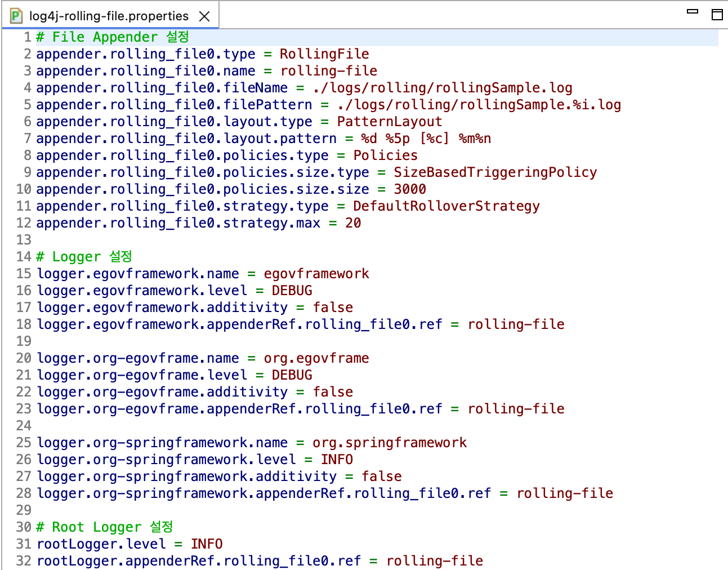Click the SizeBasedTriggeringPolicy value
The height and width of the screenshot is (570, 728).
pos(495,172)
